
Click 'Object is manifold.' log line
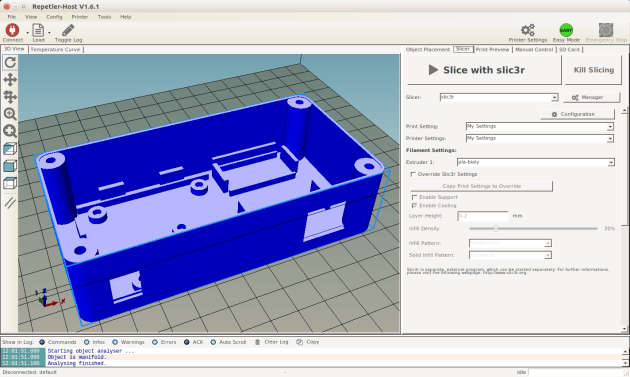point(77,357)
